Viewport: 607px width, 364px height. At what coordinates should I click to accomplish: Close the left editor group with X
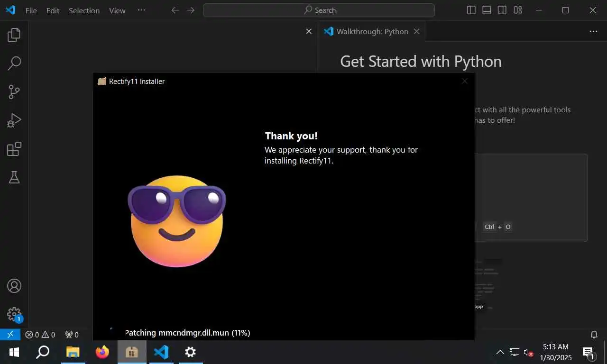[x=309, y=31]
